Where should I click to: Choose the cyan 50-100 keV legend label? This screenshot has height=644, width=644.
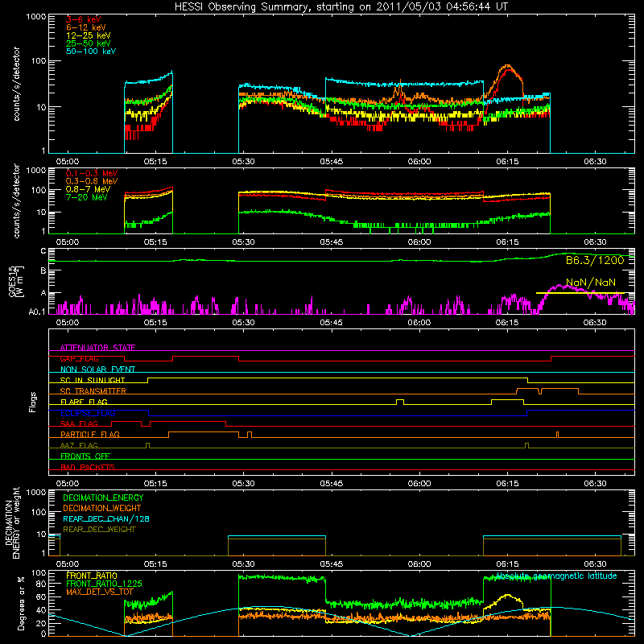(x=91, y=52)
